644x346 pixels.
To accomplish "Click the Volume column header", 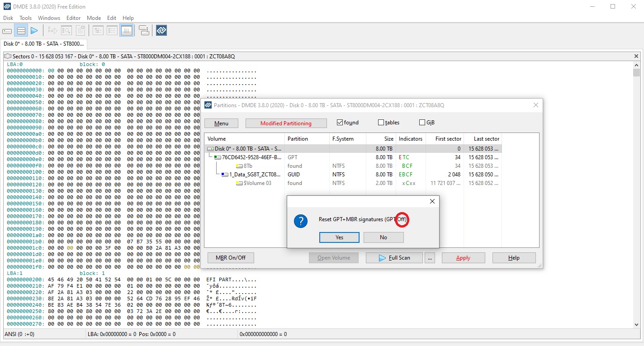I will click(x=245, y=139).
